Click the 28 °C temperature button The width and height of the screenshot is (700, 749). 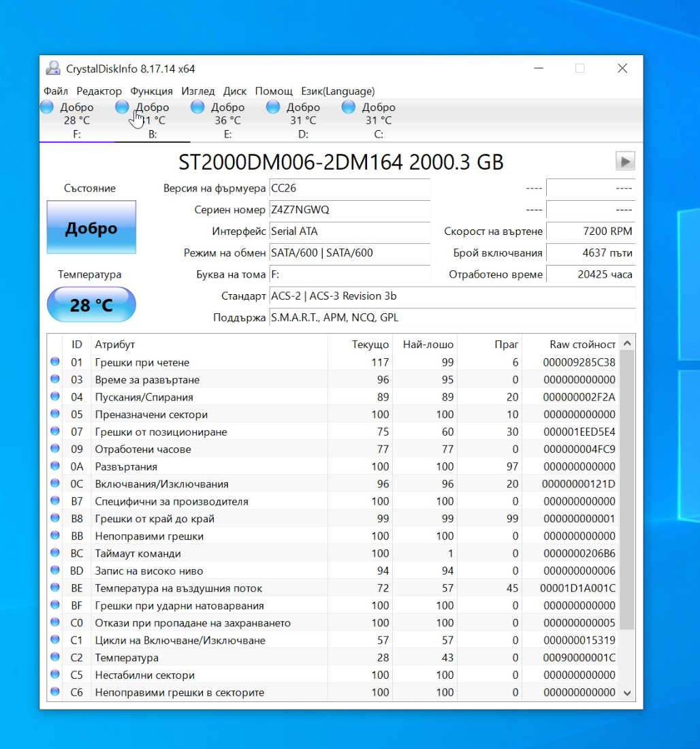click(91, 304)
